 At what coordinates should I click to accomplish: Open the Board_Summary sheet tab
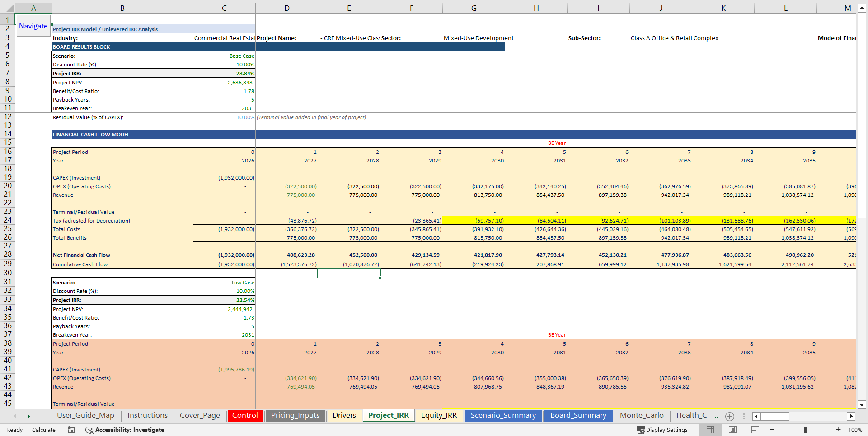[x=578, y=416]
